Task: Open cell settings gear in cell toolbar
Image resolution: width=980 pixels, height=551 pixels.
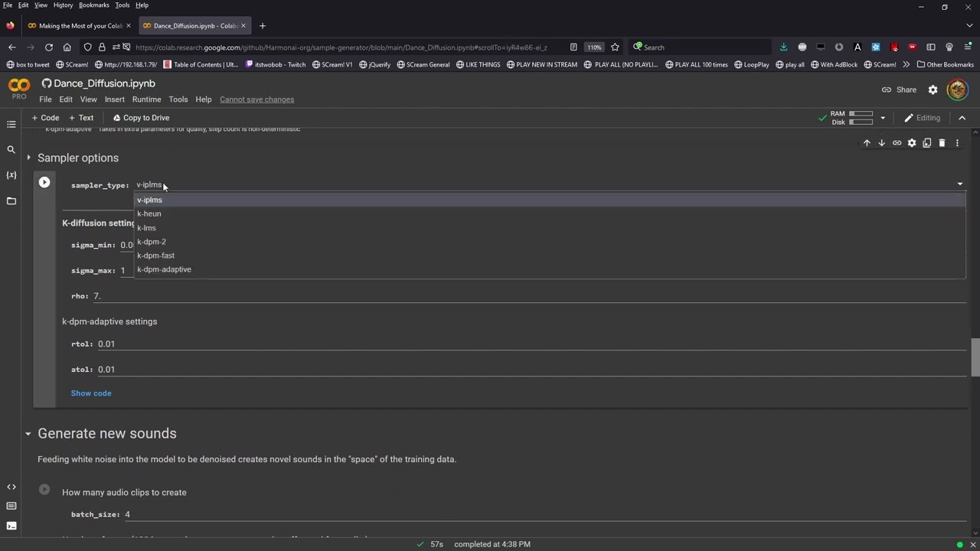Action: pyautogui.click(x=912, y=143)
